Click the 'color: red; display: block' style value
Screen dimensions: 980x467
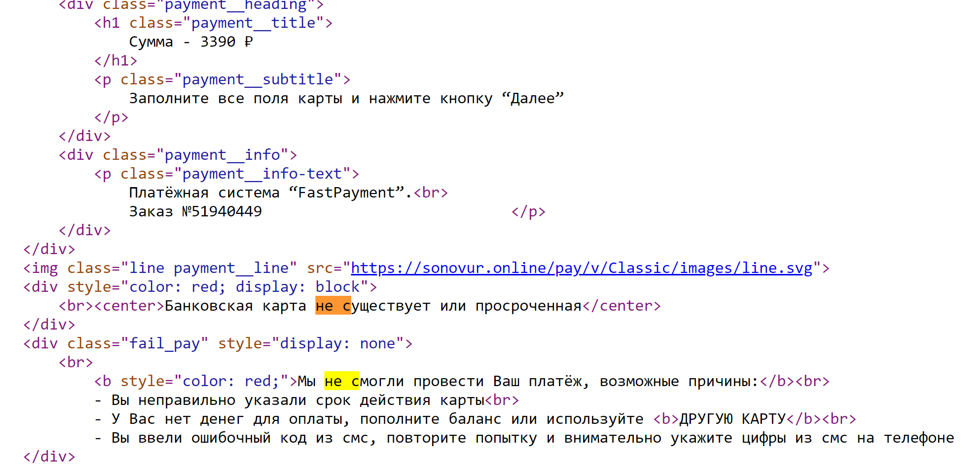(x=244, y=287)
